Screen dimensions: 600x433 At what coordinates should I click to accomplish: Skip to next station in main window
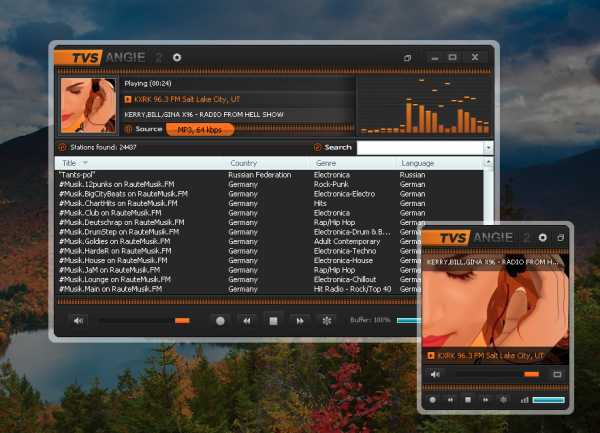click(300, 321)
